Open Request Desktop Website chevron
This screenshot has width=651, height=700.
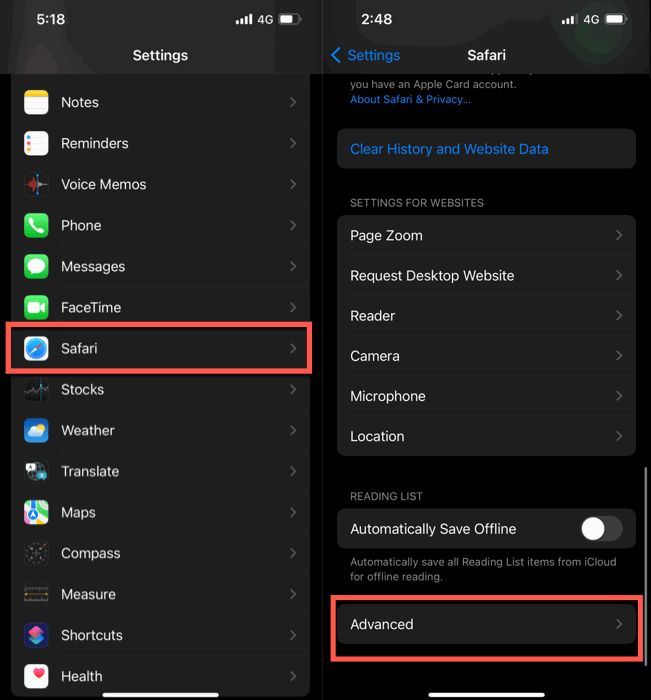point(619,275)
